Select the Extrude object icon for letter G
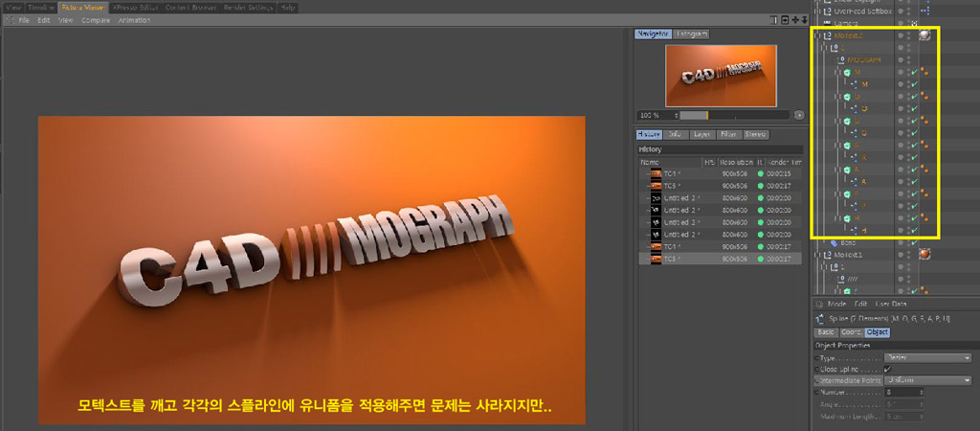Image resolution: width=980 pixels, height=431 pixels. tap(847, 122)
